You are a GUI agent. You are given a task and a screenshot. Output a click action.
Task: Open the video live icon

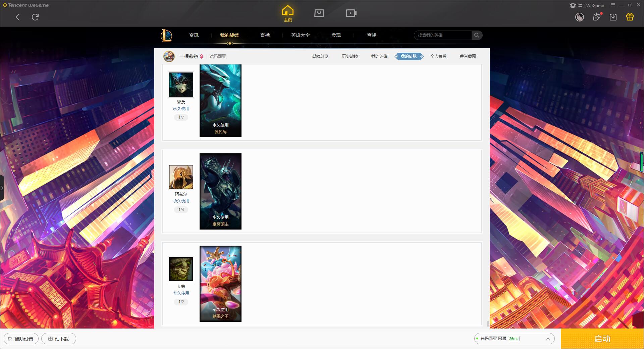(x=351, y=13)
